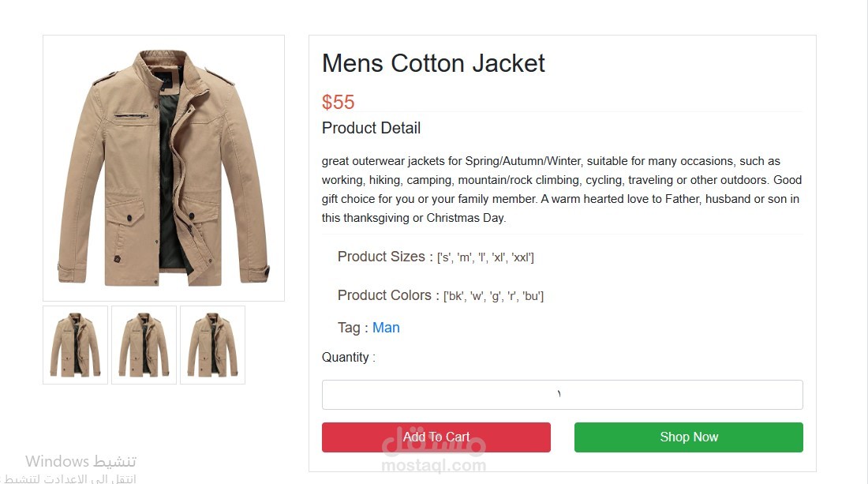Select the first jacket thumbnail
This screenshot has height=484, width=868.
[x=75, y=345]
